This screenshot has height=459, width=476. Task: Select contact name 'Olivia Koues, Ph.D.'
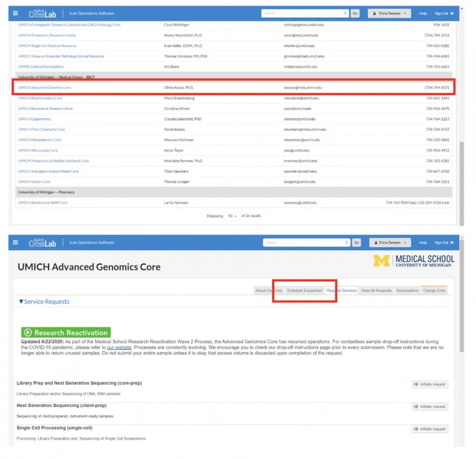pyautogui.click(x=179, y=87)
